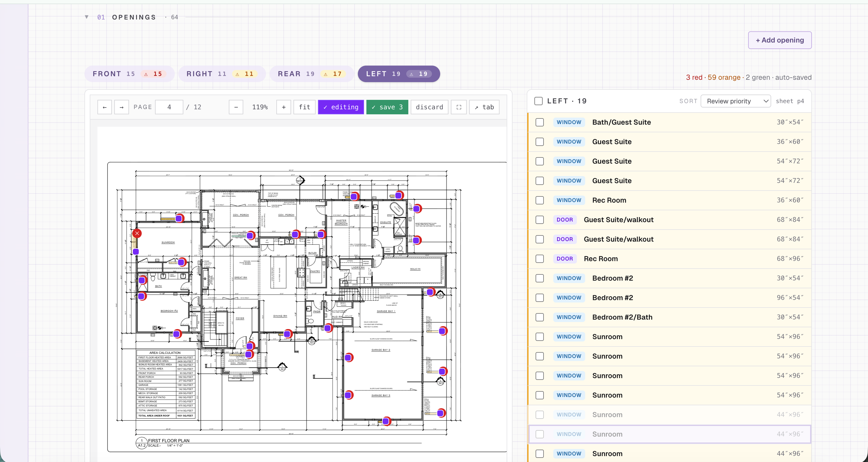
Task: Check the Guest Suite 36″×60″ checkbox
Action: [540, 142]
